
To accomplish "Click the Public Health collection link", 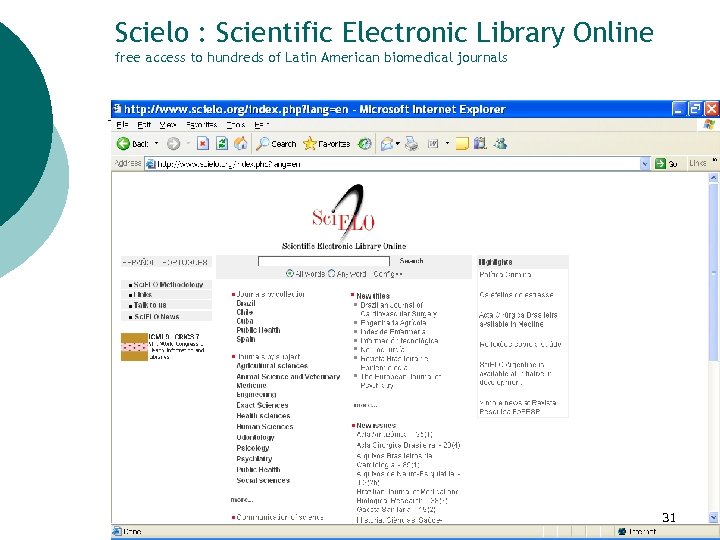I will [x=258, y=330].
